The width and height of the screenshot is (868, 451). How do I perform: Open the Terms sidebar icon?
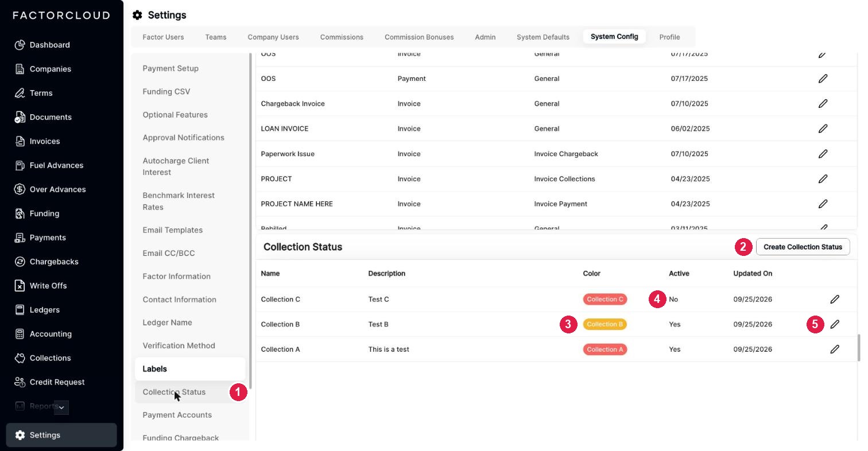click(x=20, y=93)
